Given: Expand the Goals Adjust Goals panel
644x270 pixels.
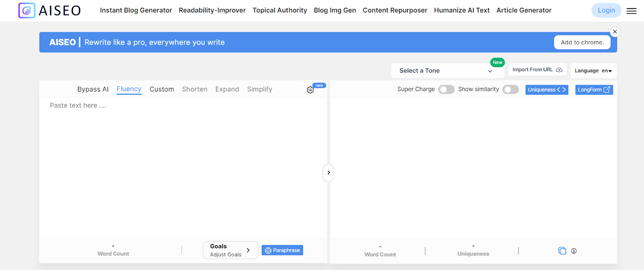Looking at the screenshot, I should (230, 250).
